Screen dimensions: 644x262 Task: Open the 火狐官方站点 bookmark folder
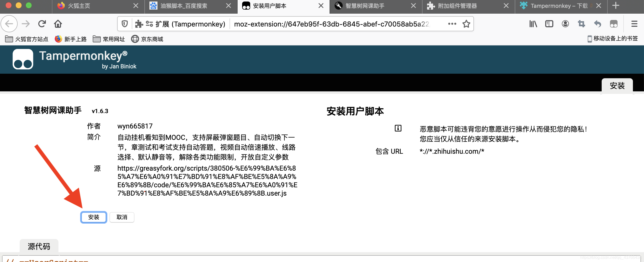click(x=27, y=39)
